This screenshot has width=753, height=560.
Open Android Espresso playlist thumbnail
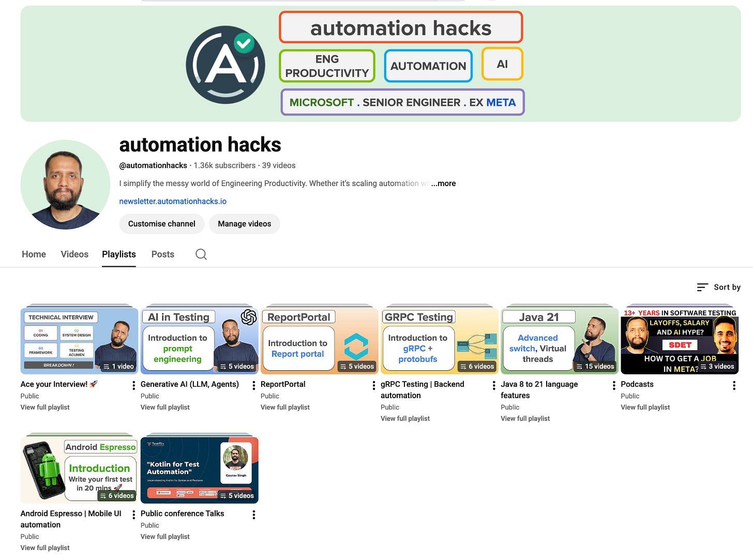coord(79,470)
